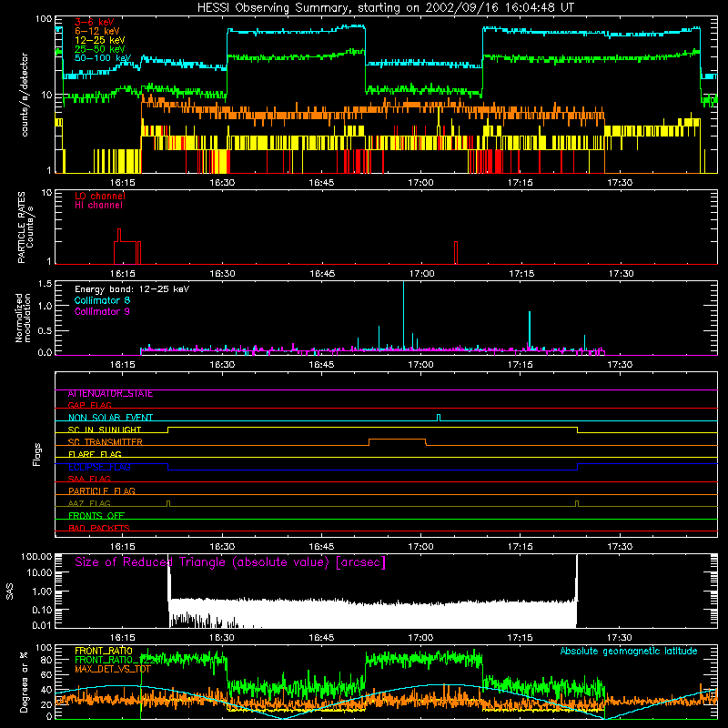Click the PARTICLE RATES axis label
This screenshot has height=728, width=728.
tap(25, 227)
